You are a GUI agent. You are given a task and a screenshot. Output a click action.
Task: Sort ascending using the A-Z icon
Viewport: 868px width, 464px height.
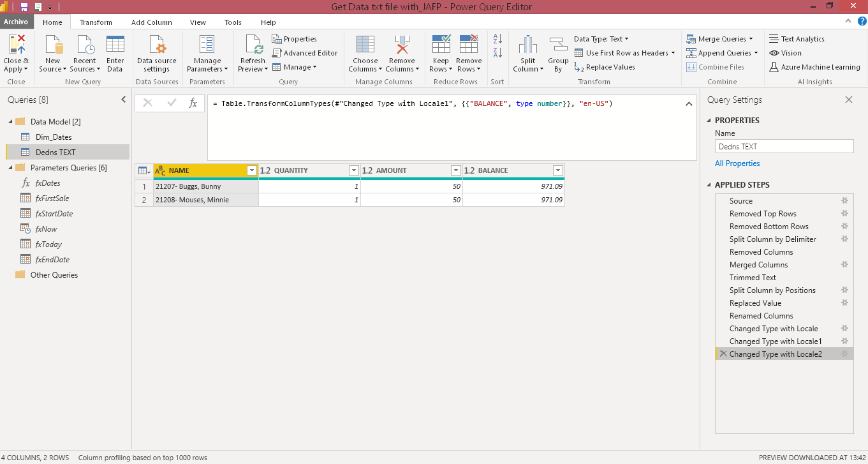pyautogui.click(x=498, y=39)
